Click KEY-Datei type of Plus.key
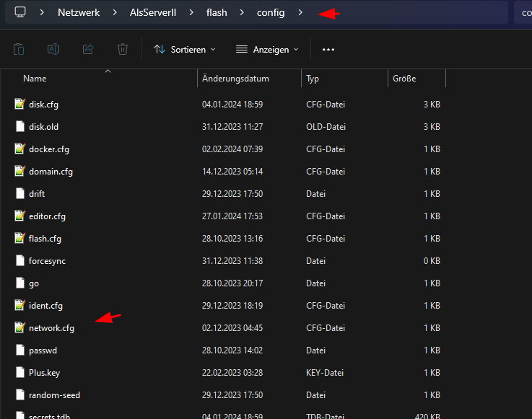Image resolution: width=532 pixels, height=419 pixels. 325,373
